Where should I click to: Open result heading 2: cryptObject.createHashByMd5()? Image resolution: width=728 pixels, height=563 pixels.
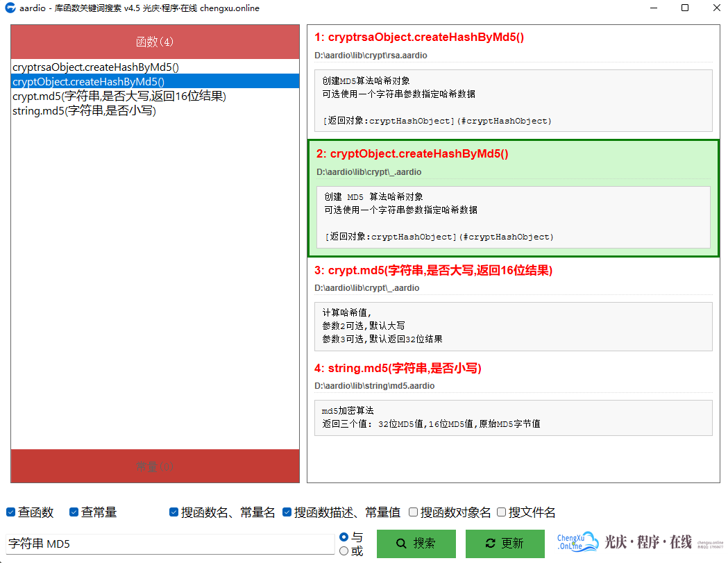[x=412, y=153]
